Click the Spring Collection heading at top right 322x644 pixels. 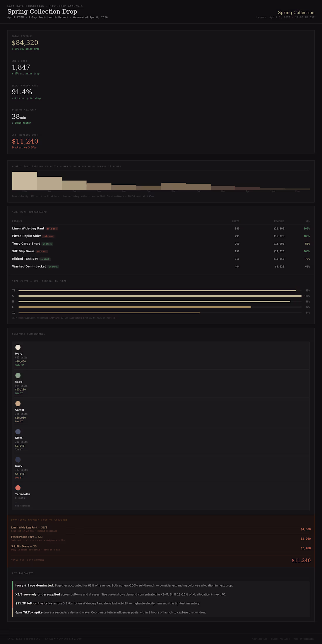[296, 13]
